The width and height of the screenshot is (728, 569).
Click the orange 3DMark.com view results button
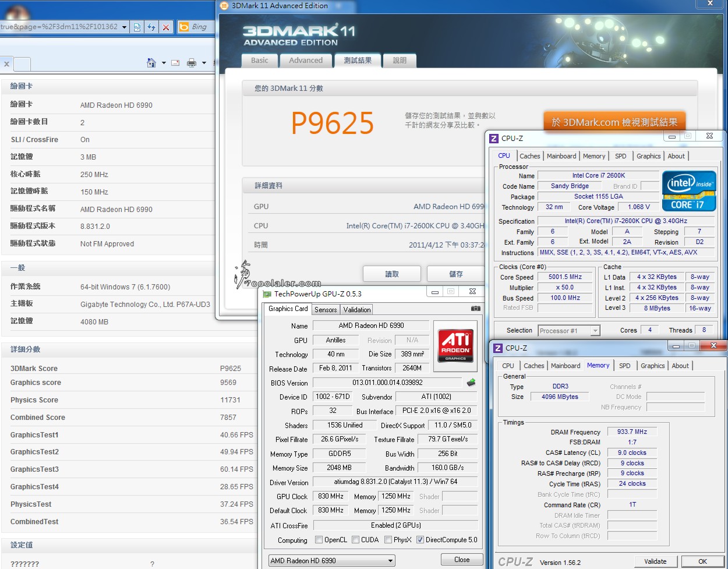click(614, 122)
